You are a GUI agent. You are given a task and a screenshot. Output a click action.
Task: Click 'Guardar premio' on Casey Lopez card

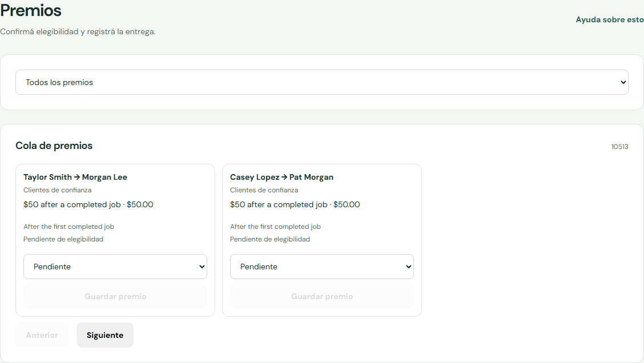pyautogui.click(x=321, y=296)
